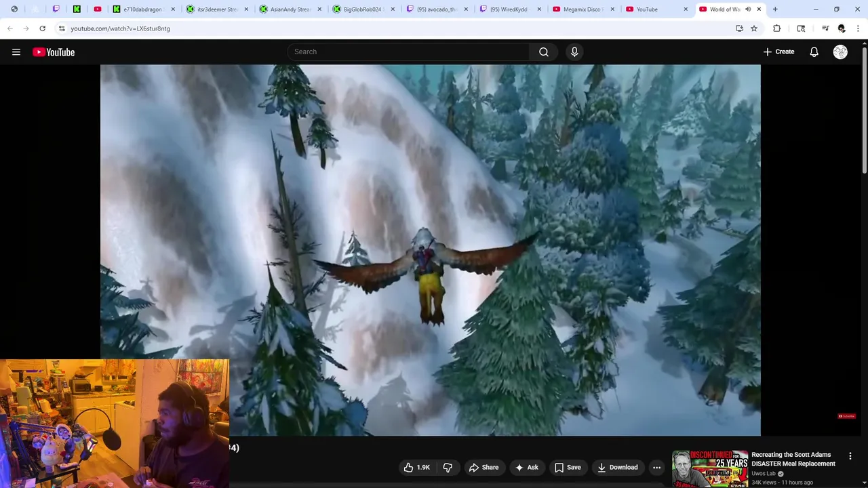Open the notifications bell
This screenshot has height=488, width=868.
coord(814,52)
